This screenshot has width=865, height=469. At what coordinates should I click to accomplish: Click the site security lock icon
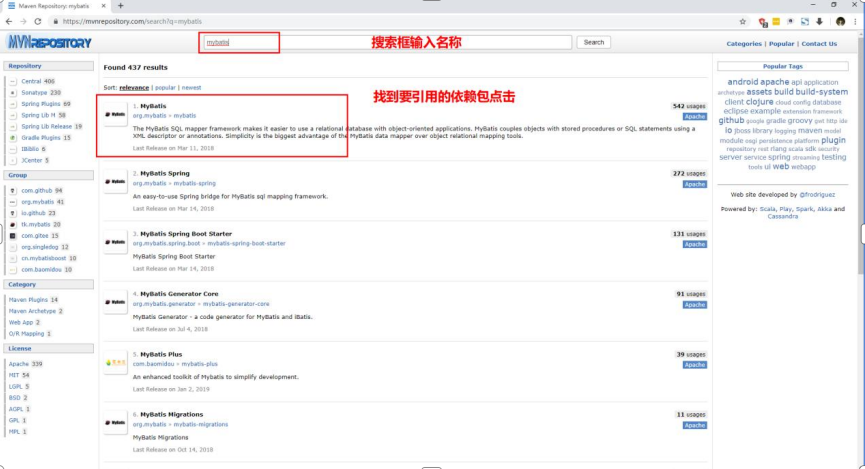pos(55,22)
